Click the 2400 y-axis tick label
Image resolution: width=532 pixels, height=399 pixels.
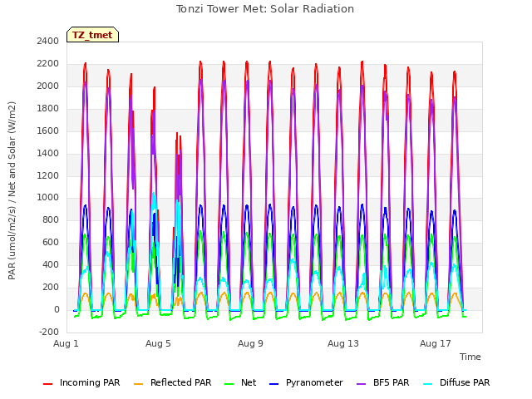pos(48,42)
